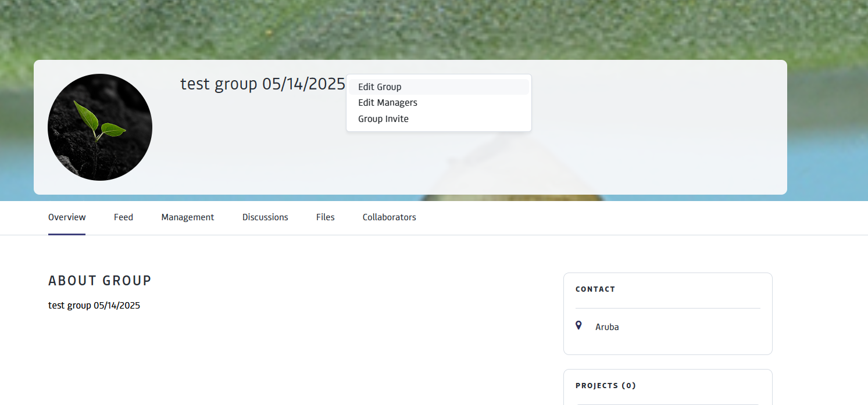Image resolution: width=868 pixels, height=405 pixels.
Task: Choose Edit Managers in the dropdown menu
Action: [x=387, y=103]
